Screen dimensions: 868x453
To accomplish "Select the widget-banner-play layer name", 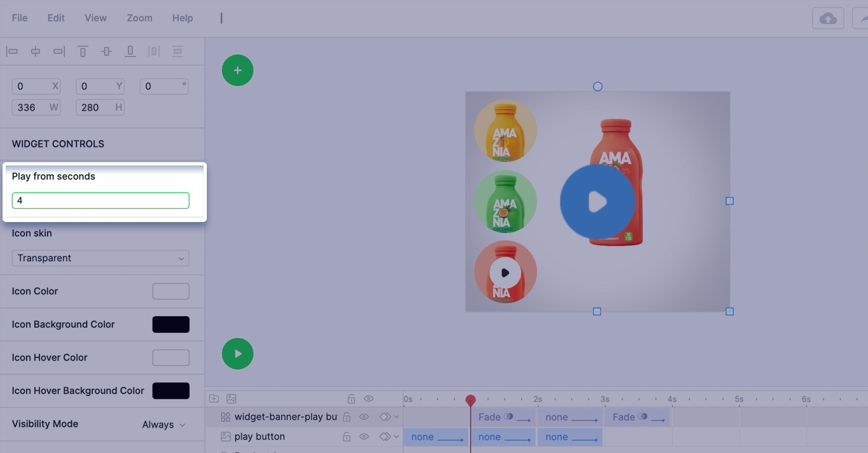I will point(286,417).
